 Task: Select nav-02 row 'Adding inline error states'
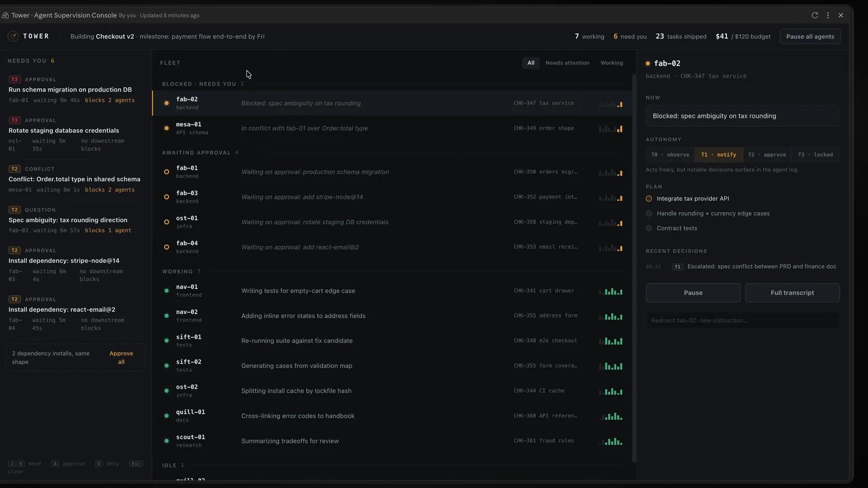pos(392,316)
